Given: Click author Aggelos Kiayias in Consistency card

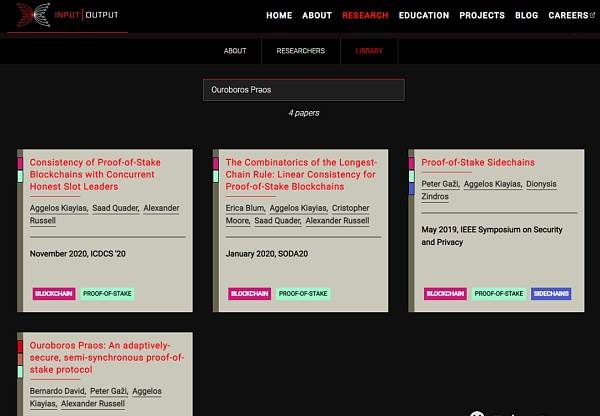Looking at the screenshot, I should click(59, 208).
